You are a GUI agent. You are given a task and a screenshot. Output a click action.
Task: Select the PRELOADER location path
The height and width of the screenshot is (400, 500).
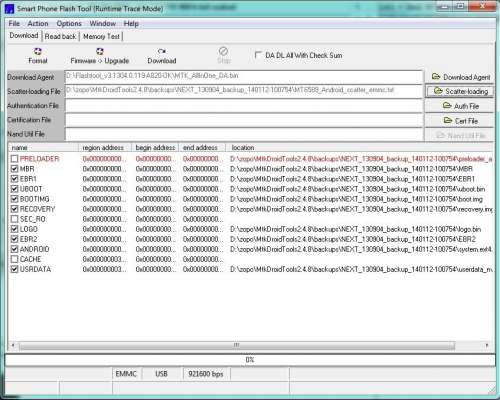pos(361,159)
